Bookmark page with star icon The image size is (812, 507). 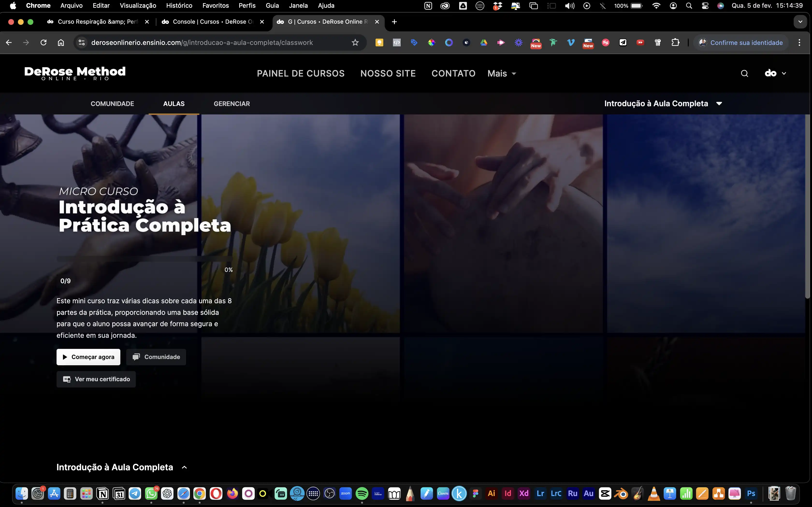point(355,42)
